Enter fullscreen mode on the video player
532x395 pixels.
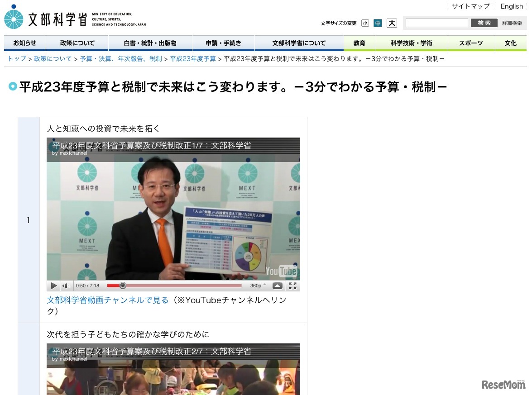[292, 286]
